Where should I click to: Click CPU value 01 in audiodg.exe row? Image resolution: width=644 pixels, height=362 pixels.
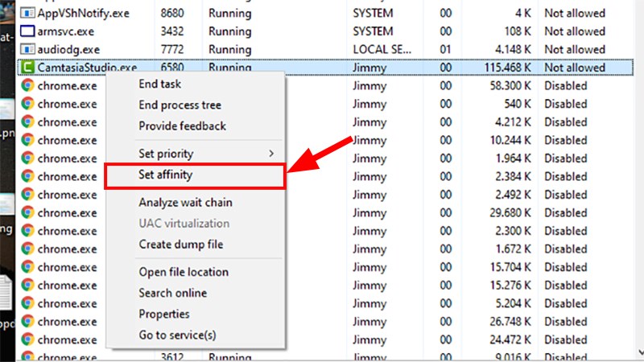pyautogui.click(x=446, y=49)
